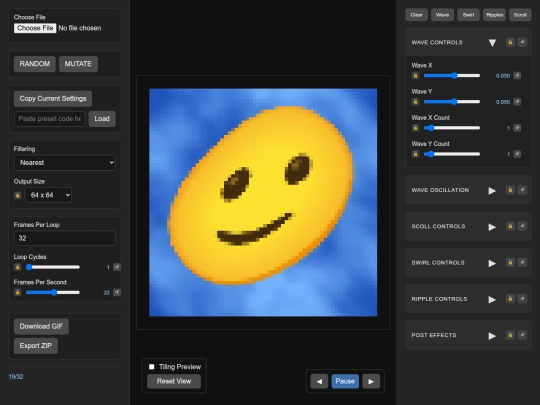Lock the Ripple Controls section
Image resolution: width=540 pixels, height=405 pixels.
coord(510,299)
